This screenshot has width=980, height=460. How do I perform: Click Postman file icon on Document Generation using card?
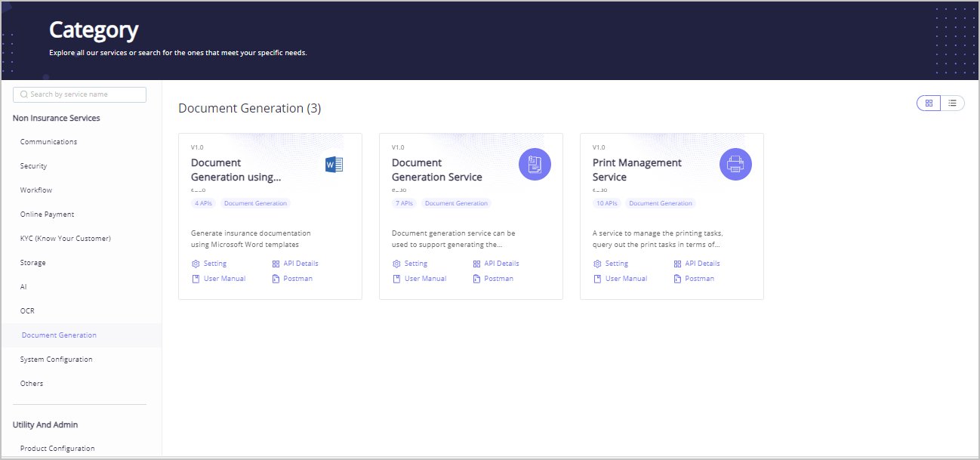click(x=276, y=279)
